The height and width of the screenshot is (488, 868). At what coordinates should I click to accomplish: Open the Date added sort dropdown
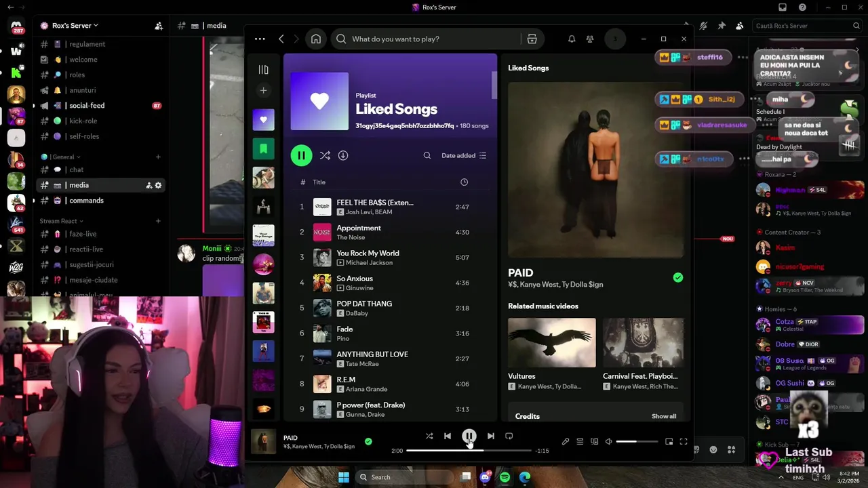(464, 155)
